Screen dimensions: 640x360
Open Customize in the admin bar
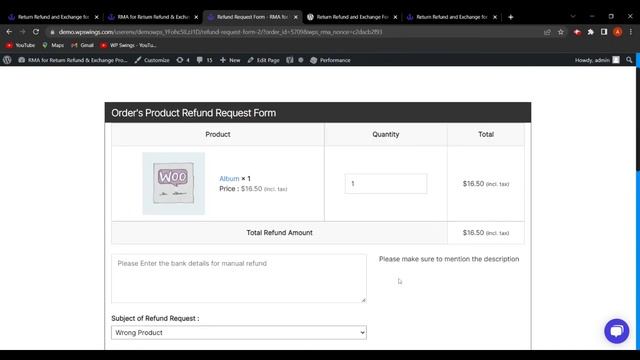pos(152,60)
